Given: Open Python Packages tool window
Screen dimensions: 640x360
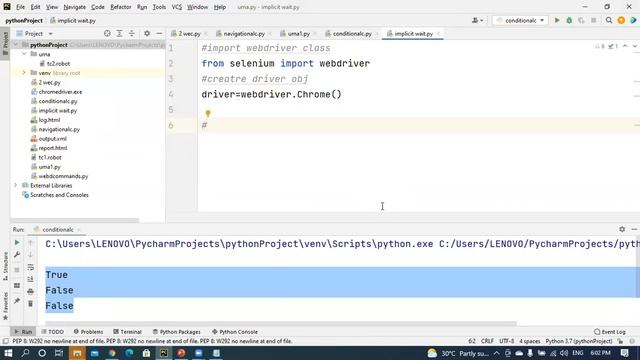Looking at the screenshot, I should pos(176,332).
